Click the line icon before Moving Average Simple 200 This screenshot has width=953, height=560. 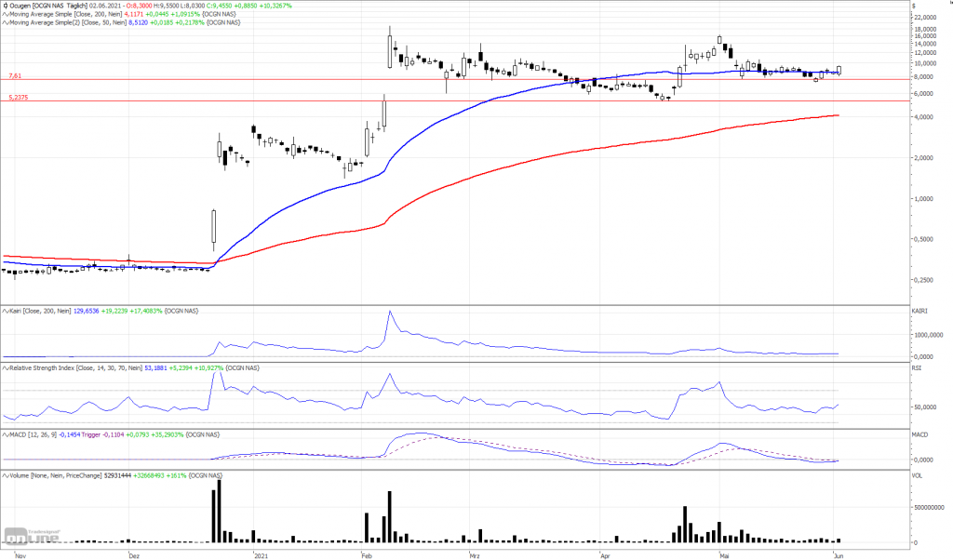pos(6,14)
